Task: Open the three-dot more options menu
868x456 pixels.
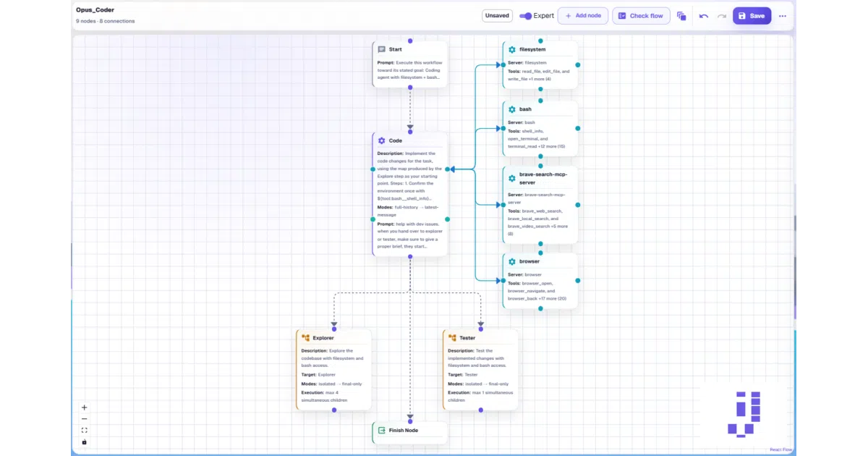Action: click(x=783, y=16)
